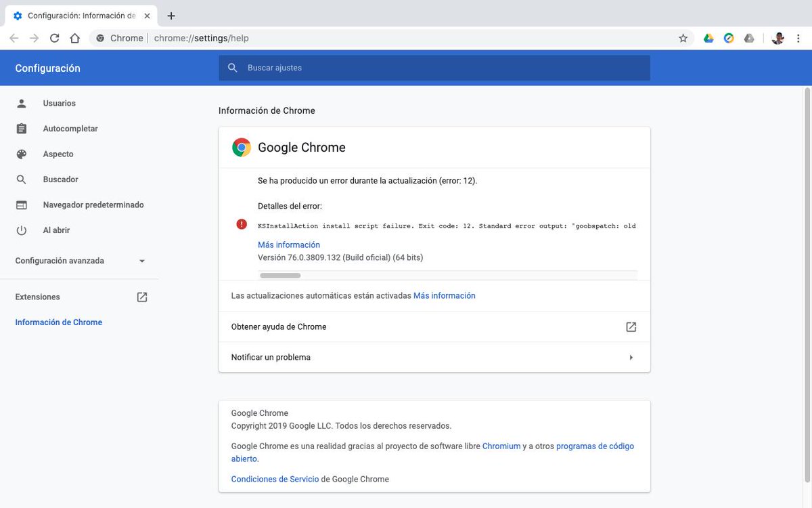Expand Notificar un problema arrow

click(631, 357)
